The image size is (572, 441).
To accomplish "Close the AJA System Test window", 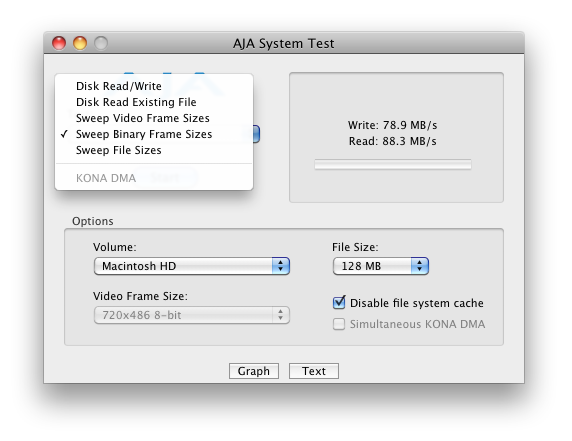I will point(59,43).
